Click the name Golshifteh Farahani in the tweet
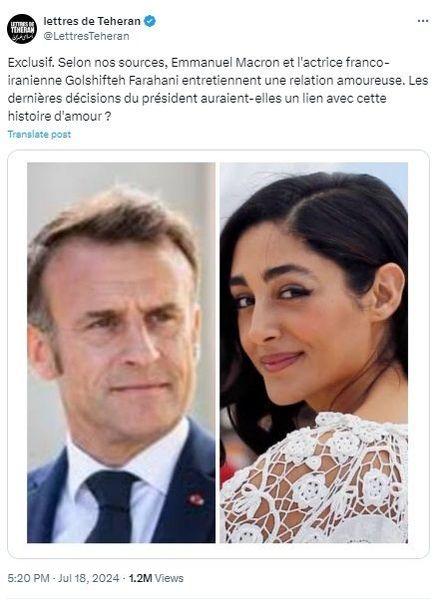The height and width of the screenshot is (600, 437). tap(122, 80)
